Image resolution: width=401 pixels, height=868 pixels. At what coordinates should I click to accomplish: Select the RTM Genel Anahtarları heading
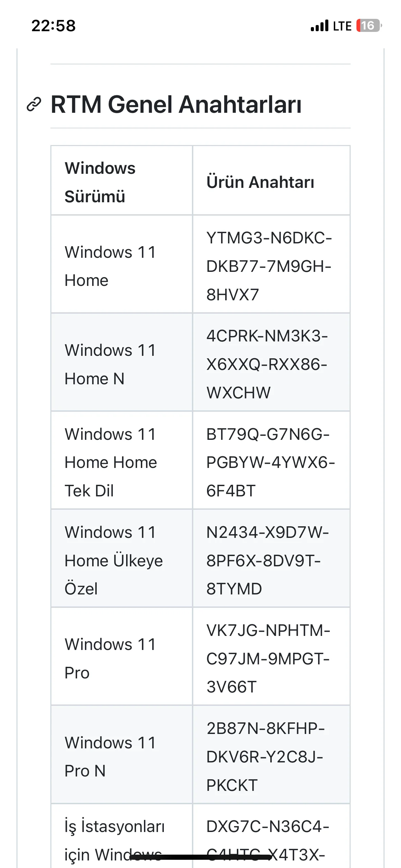(176, 104)
